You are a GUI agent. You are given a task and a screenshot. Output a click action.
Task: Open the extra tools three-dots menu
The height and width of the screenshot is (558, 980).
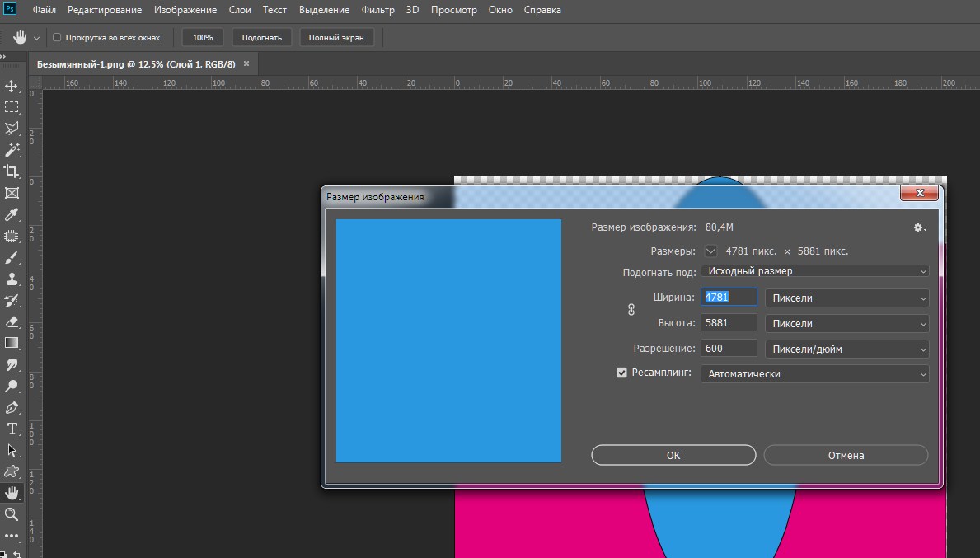point(12,536)
